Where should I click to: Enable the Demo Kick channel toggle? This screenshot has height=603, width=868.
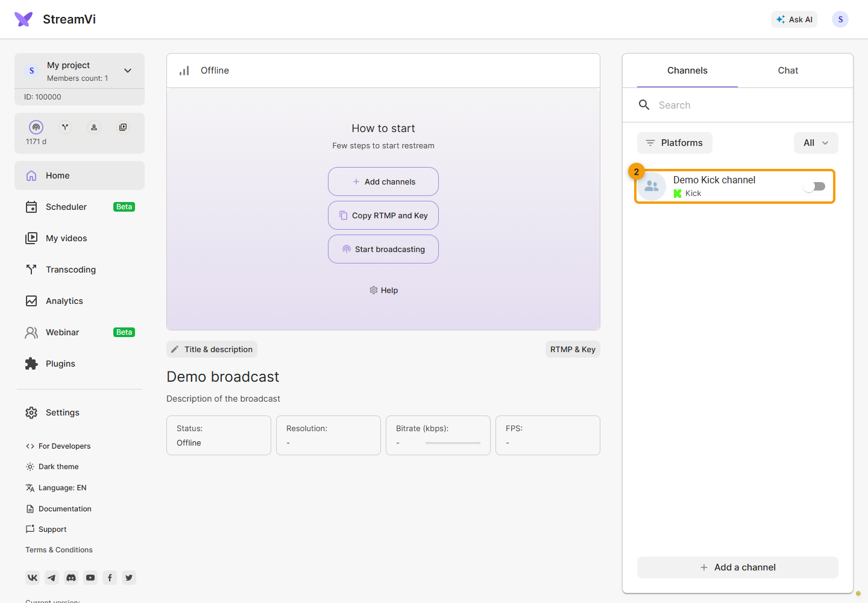point(814,186)
